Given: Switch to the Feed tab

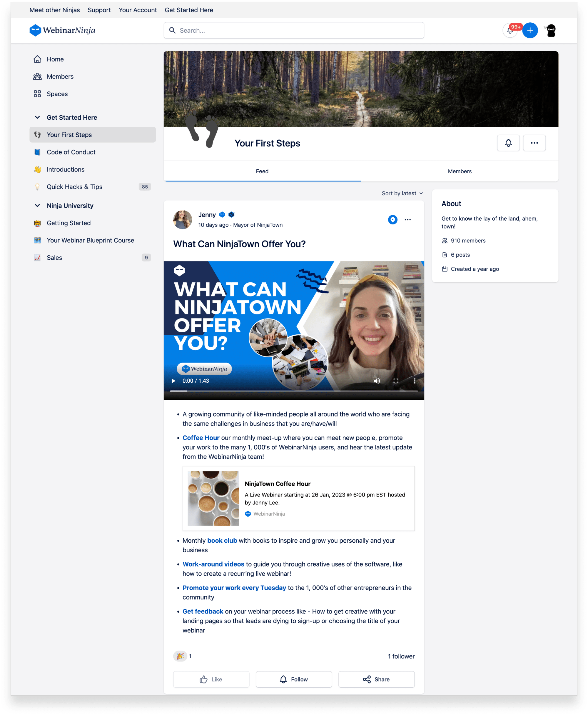Looking at the screenshot, I should point(262,171).
